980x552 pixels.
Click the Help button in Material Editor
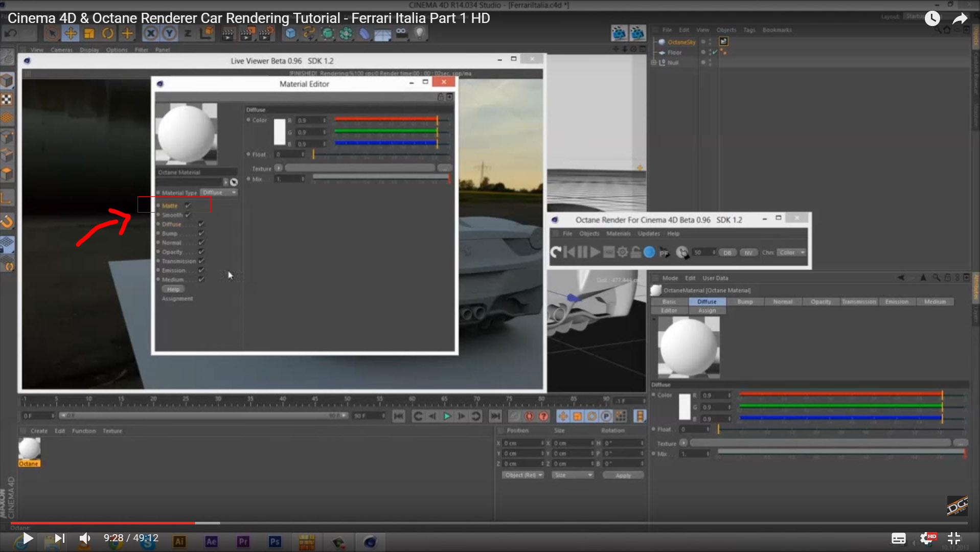point(173,289)
